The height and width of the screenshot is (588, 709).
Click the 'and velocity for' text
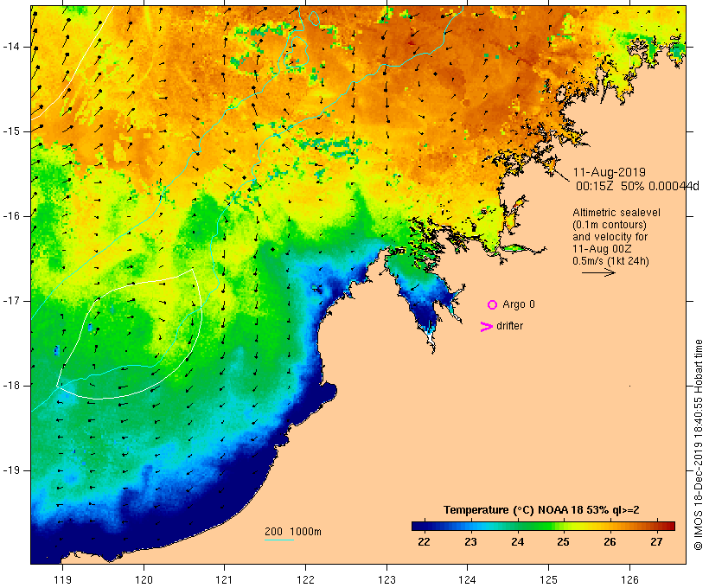pos(610,237)
